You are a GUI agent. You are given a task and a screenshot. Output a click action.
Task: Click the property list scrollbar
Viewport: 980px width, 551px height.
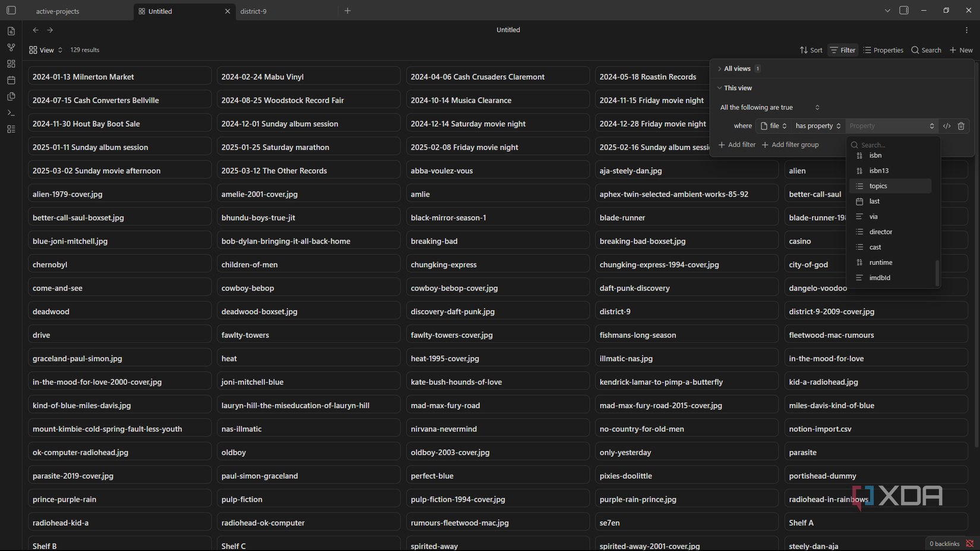[937, 273]
